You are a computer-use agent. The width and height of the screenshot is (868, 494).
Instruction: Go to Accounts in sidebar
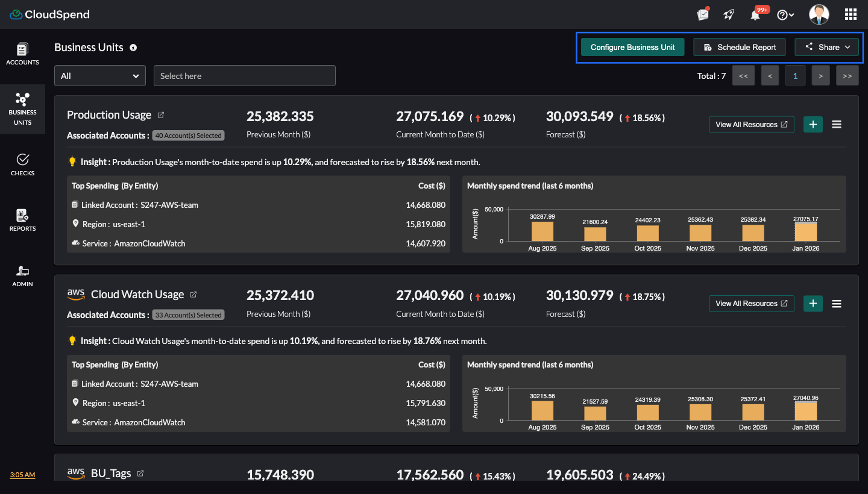22,54
